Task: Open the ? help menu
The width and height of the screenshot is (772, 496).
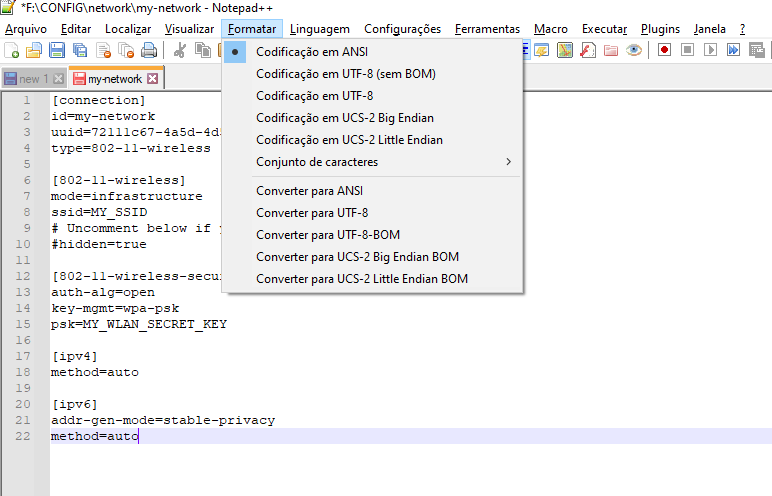Action: [742, 29]
